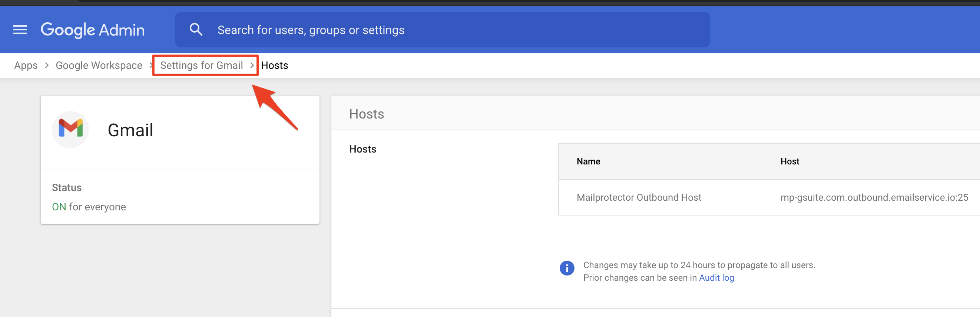Open the hamburger main menu

point(20,30)
